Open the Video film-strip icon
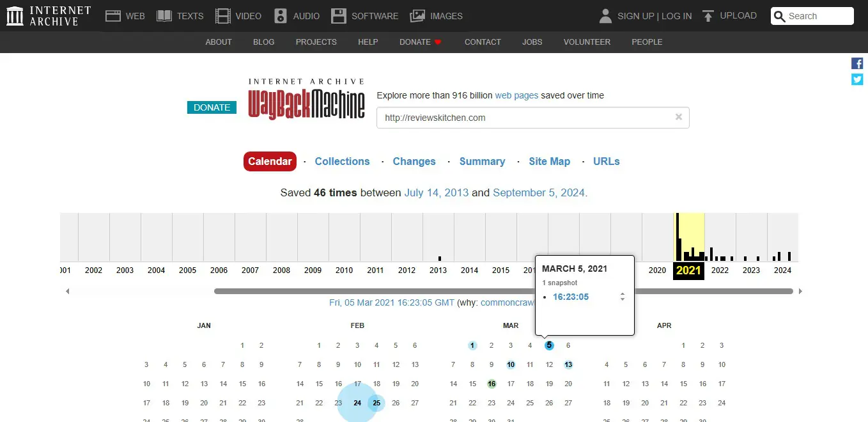The height and width of the screenshot is (422, 868). (223, 16)
